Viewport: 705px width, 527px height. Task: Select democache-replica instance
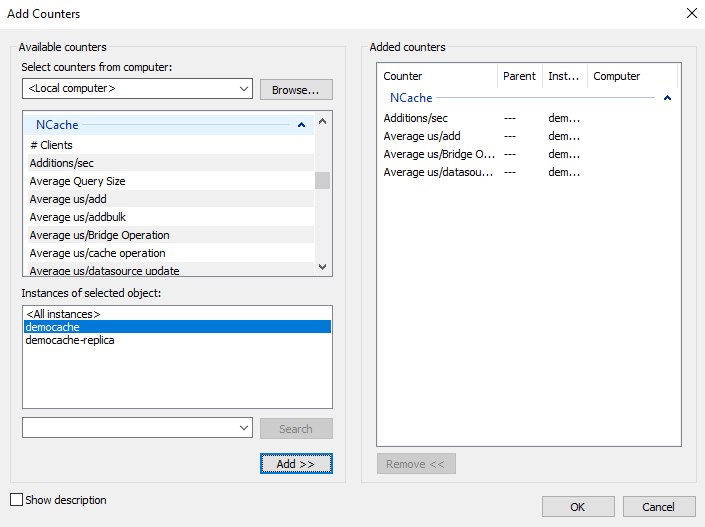(x=177, y=340)
